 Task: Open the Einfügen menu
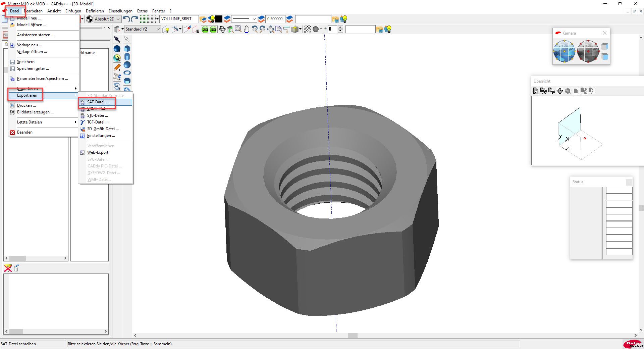(x=73, y=11)
